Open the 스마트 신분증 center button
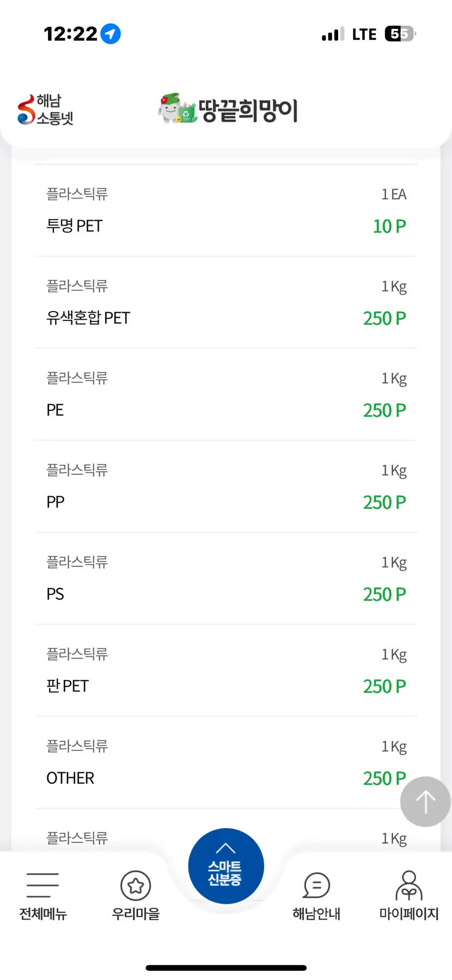The height and width of the screenshot is (980, 452). pyautogui.click(x=225, y=866)
